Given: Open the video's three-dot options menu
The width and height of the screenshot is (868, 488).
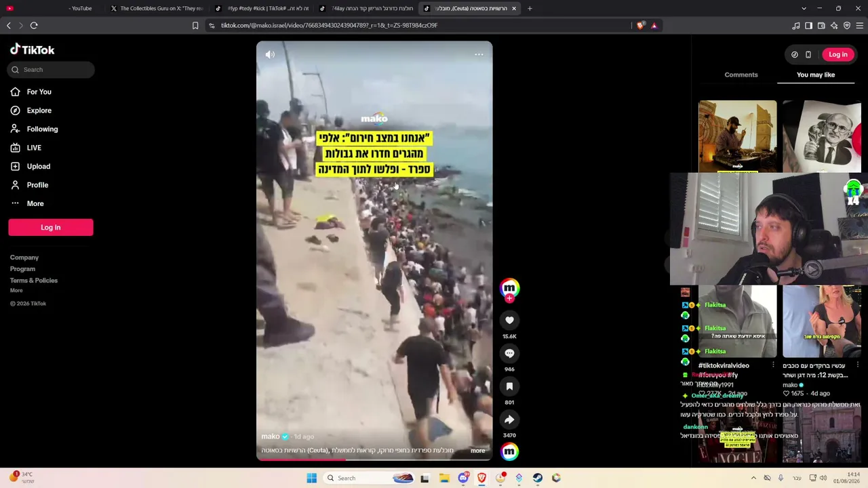Looking at the screenshot, I should [x=479, y=54].
